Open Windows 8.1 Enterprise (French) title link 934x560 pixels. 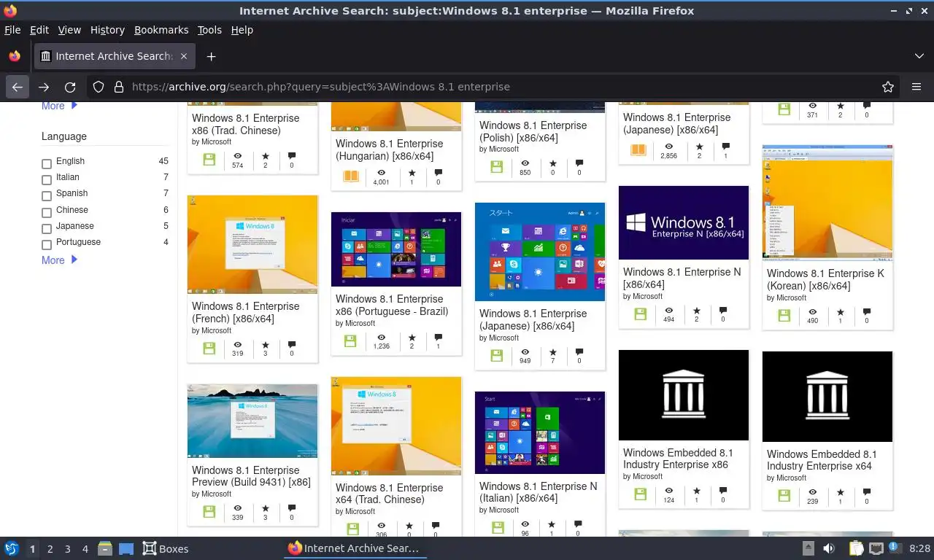click(x=246, y=312)
